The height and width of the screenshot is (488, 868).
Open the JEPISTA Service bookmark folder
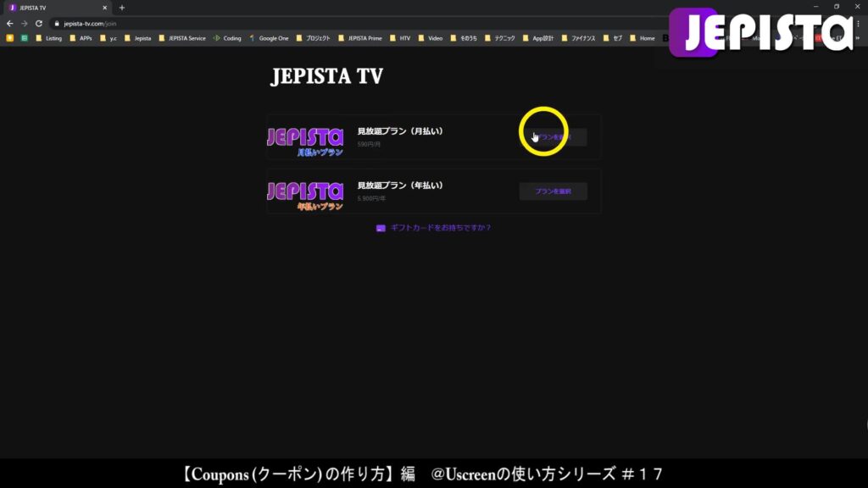point(182,38)
